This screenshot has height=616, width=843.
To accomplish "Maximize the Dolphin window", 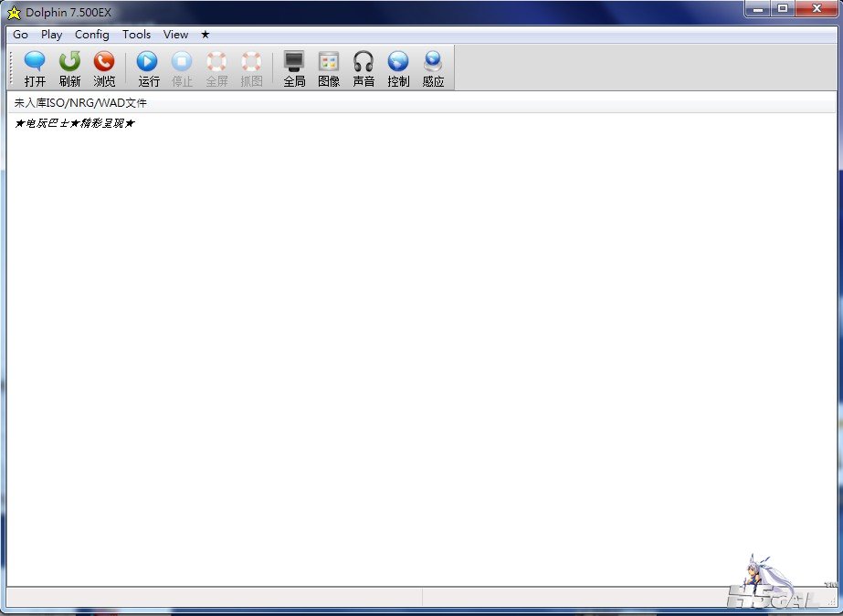I will (783, 8).
